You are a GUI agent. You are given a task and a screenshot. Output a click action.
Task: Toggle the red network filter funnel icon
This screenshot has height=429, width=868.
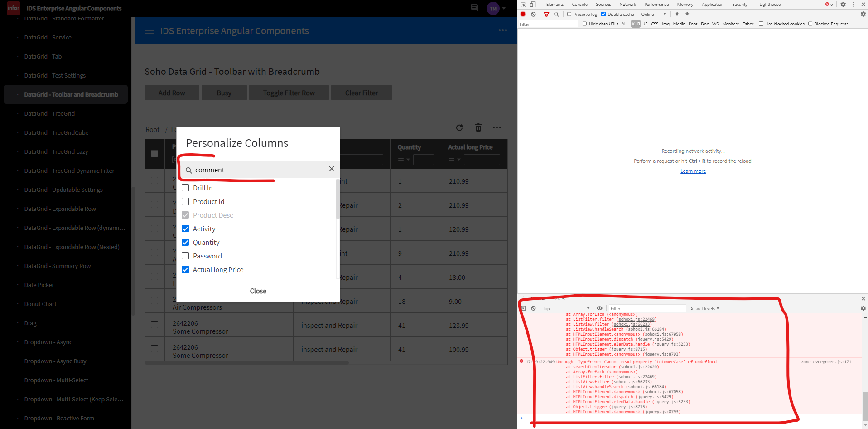(x=546, y=14)
